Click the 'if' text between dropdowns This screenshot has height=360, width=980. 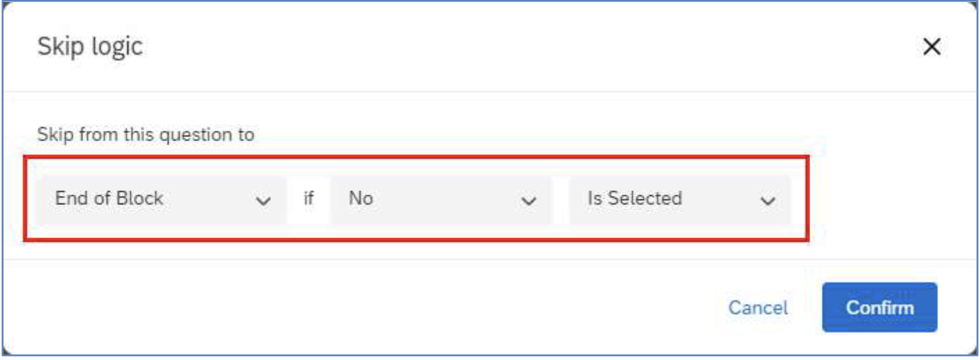point(308,199)
